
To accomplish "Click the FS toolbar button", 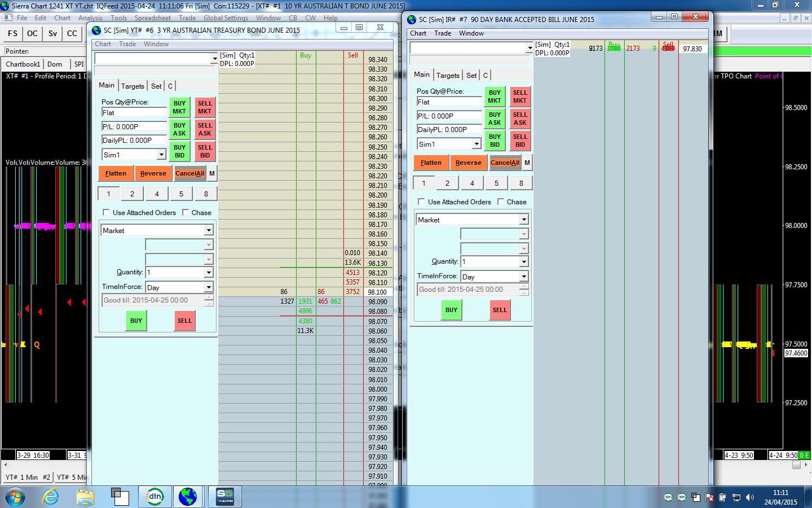I will click(x=13, y=33).
